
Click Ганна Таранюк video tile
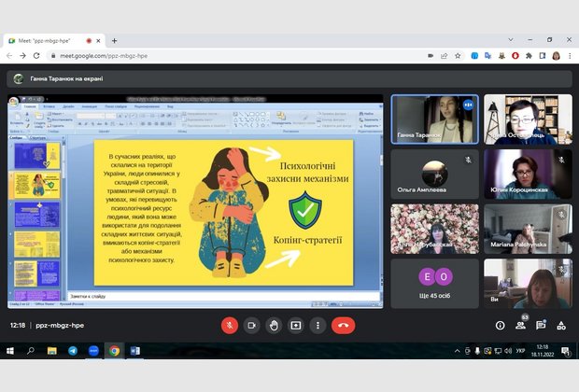point(434,119)
